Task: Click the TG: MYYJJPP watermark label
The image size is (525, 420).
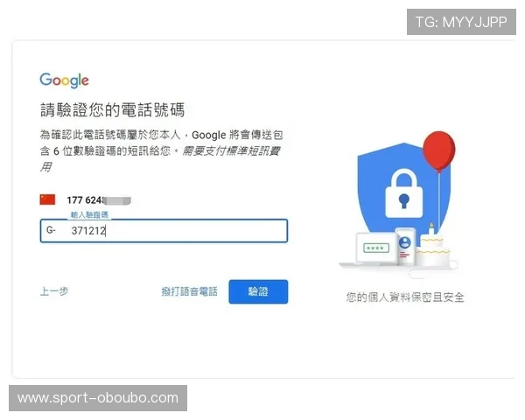Action: click(461, 22)
